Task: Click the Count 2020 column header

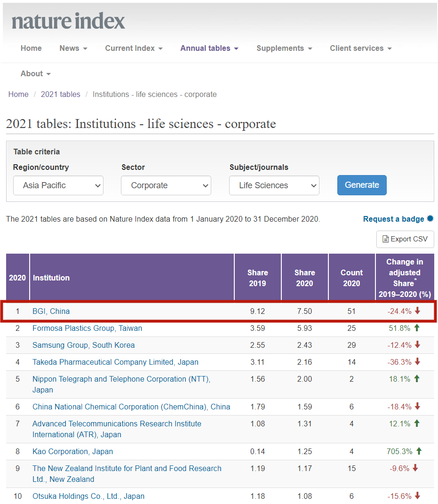Action: pyautogui.click(x=351, y=278)
